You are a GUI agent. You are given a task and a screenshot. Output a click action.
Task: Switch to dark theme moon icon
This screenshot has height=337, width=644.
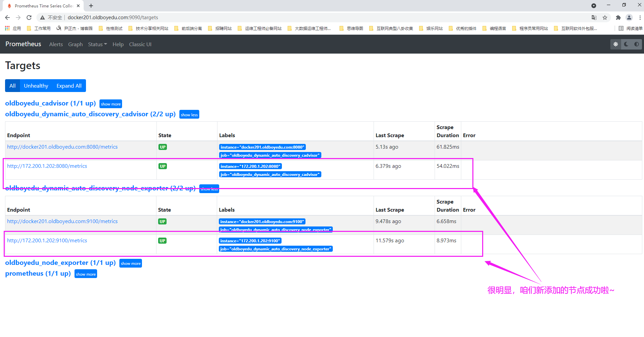pos(626,44)
